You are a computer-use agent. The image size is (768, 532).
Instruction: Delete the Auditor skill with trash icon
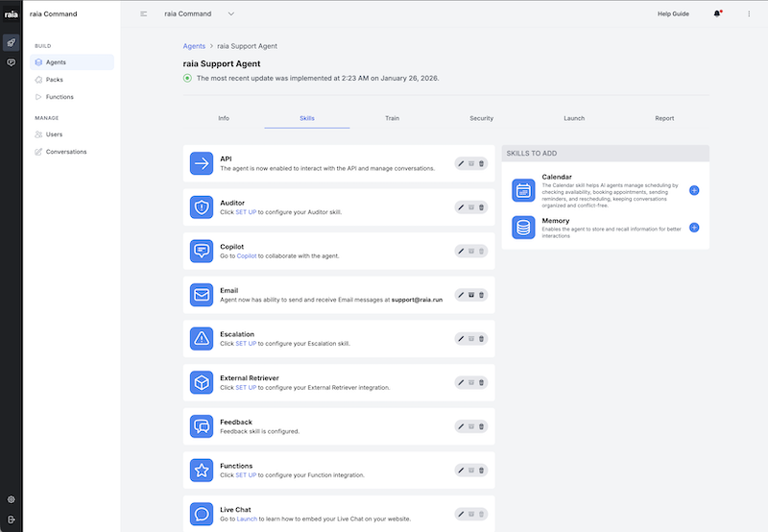(x=482, y=207)
